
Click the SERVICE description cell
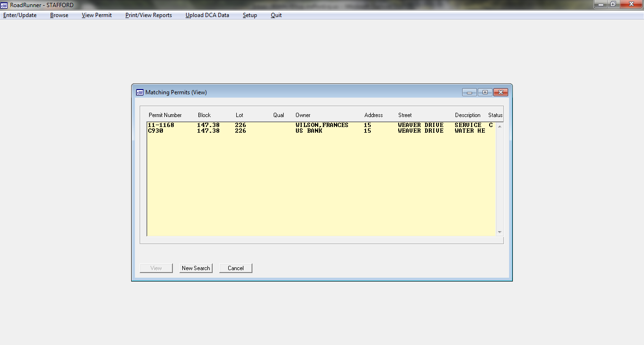[468, 125]
